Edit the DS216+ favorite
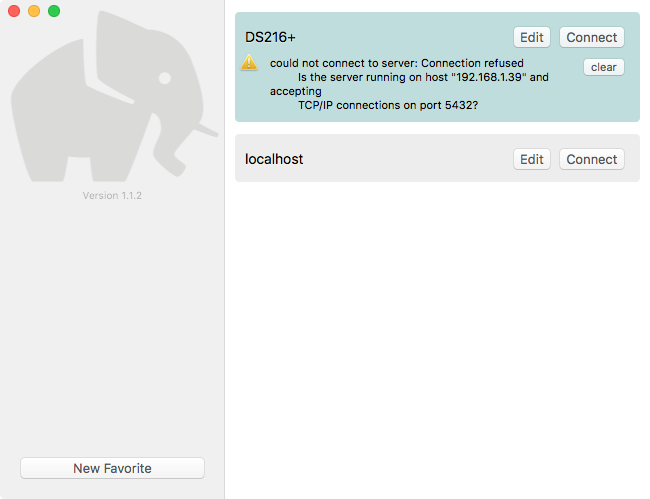 [531, 37]
